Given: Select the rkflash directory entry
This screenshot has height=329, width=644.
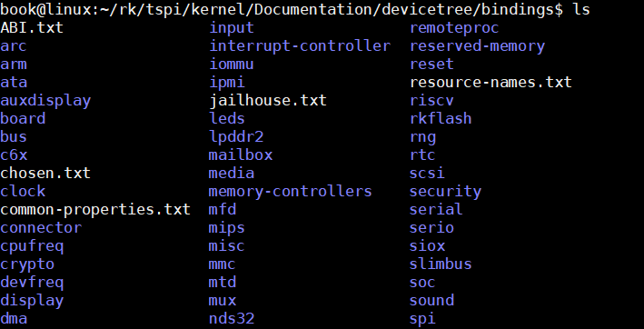Looking at the screenshot, I should tap(441, 119).
